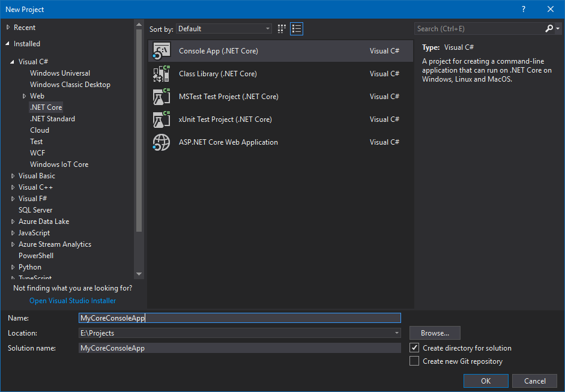Choose the ASP.NET Core Web Application globe icon

162,142
